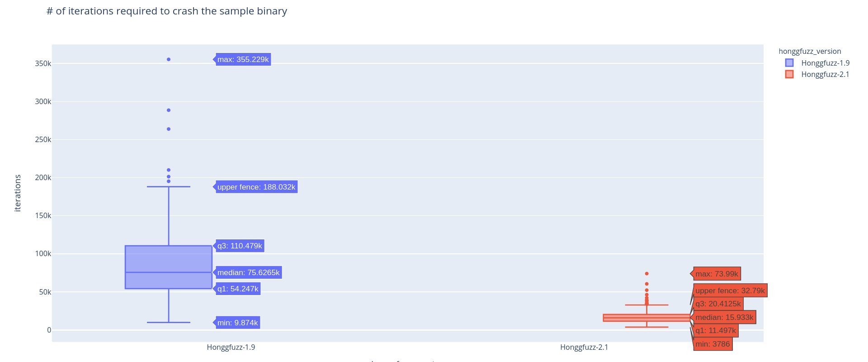Click the "iterations" y-axis title
868x362 pixels.
click(18, 193)
